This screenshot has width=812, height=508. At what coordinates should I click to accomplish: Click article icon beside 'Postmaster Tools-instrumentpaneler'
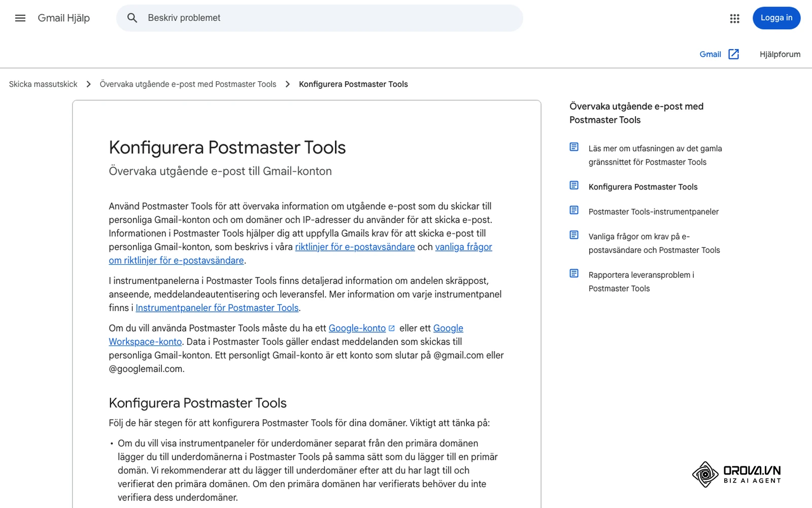point(574,210)
